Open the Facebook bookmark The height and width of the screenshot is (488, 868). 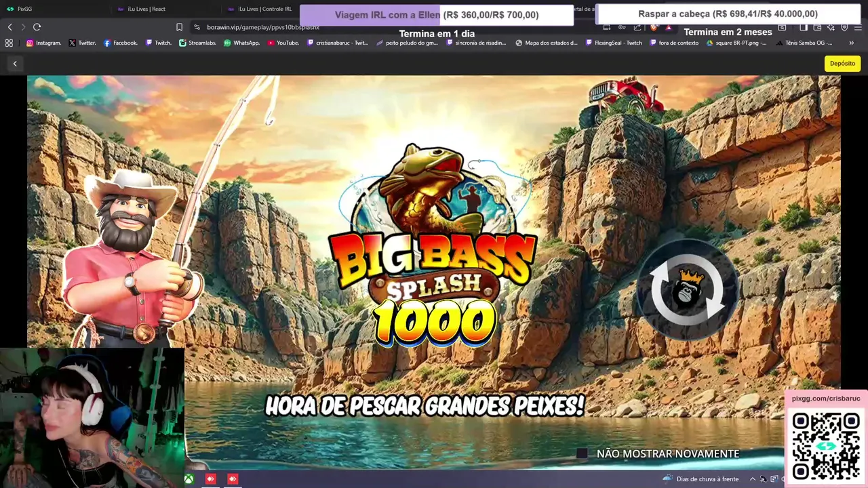pos(120,43)
